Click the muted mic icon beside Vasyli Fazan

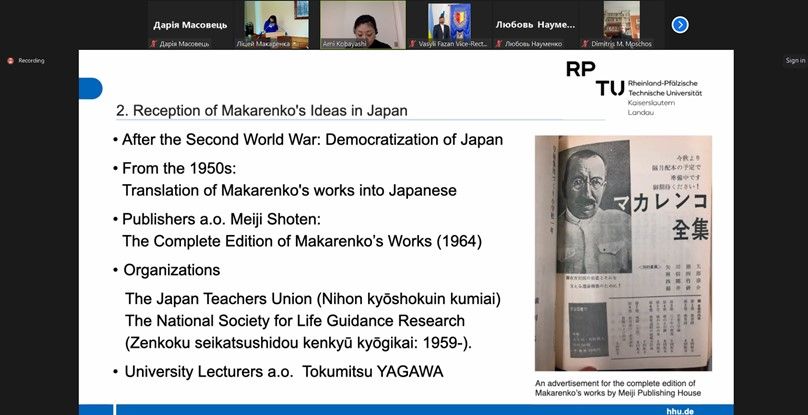411,44
